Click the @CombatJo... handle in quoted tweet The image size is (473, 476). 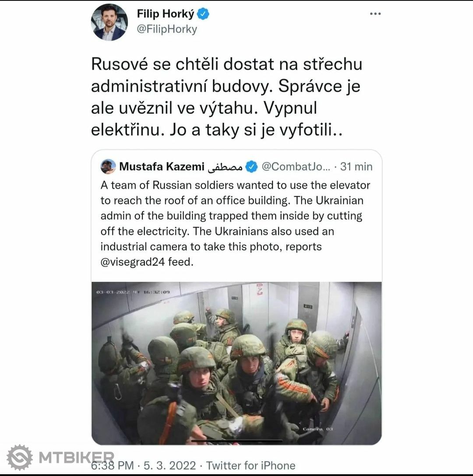point(296,167)
